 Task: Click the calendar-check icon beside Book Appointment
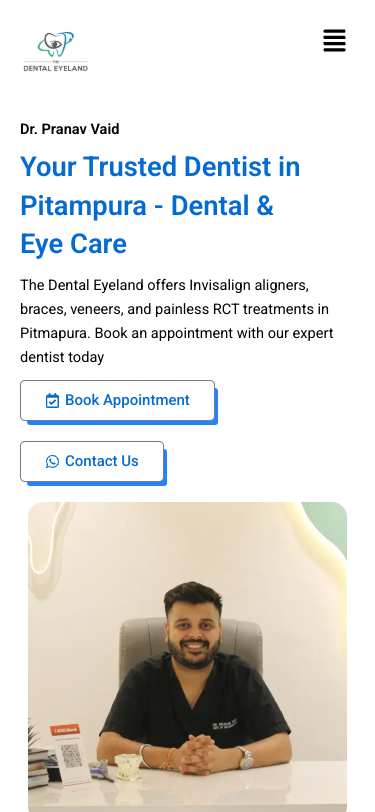pos(52,401)
